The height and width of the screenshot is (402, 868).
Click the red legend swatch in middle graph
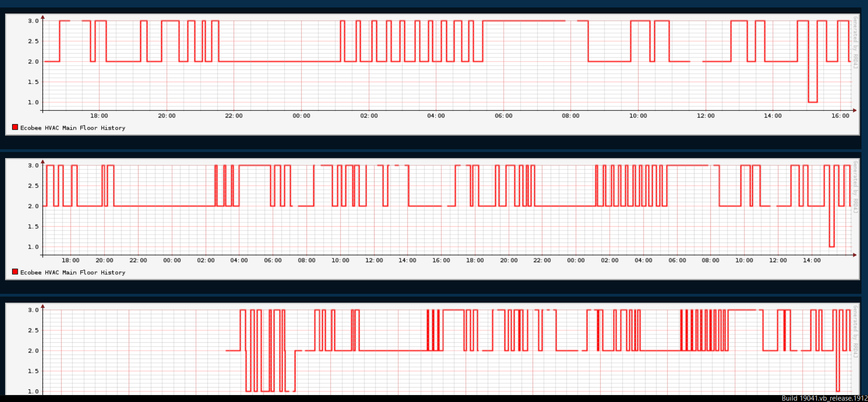point(15,272)
